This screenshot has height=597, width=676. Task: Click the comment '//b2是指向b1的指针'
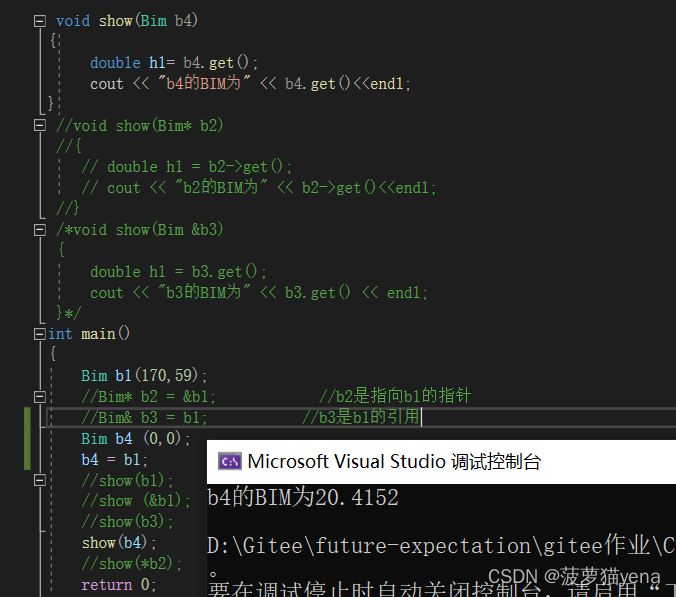click(395, 396)
